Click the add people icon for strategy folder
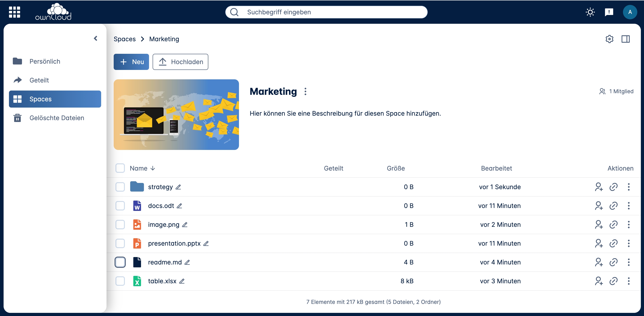 click(599, 187)
